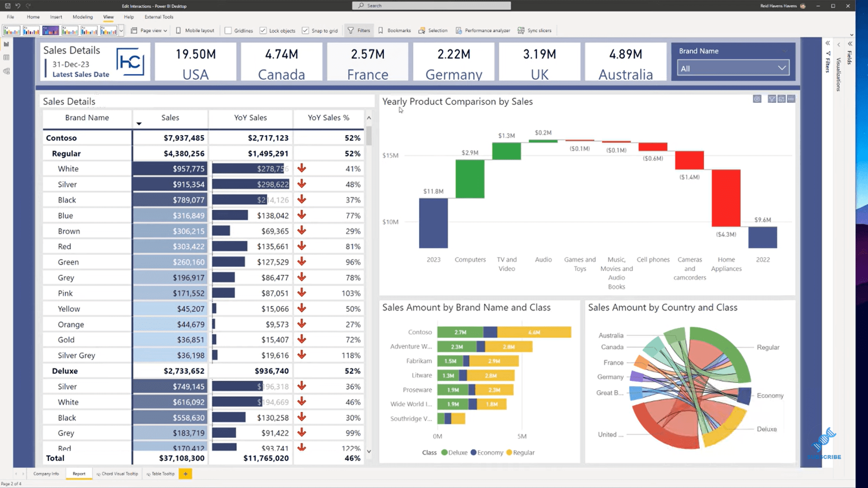
Task: Click the HC logo image
Action: coord(130,62)
